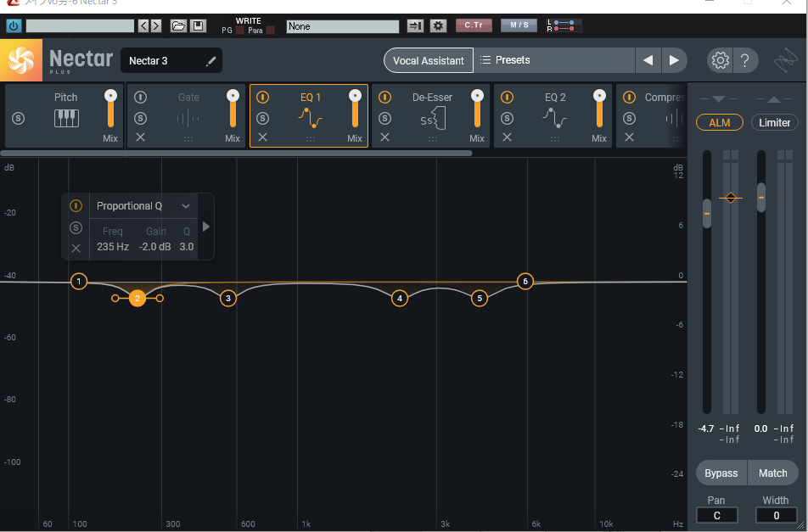Select EQ node 3
The width and height of the screenshot is (808, 532).
pyautogui.click(x=227, y=298)
